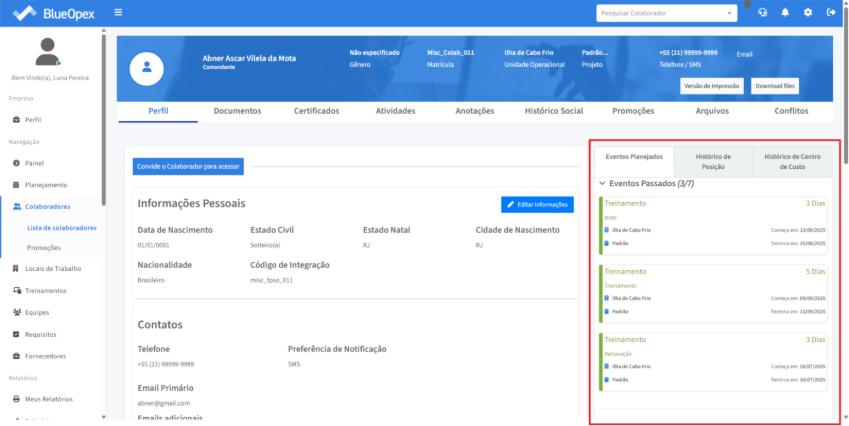Click the Editar Informações button
This screenshot has width=849, height=426.
tap(537, 205)
